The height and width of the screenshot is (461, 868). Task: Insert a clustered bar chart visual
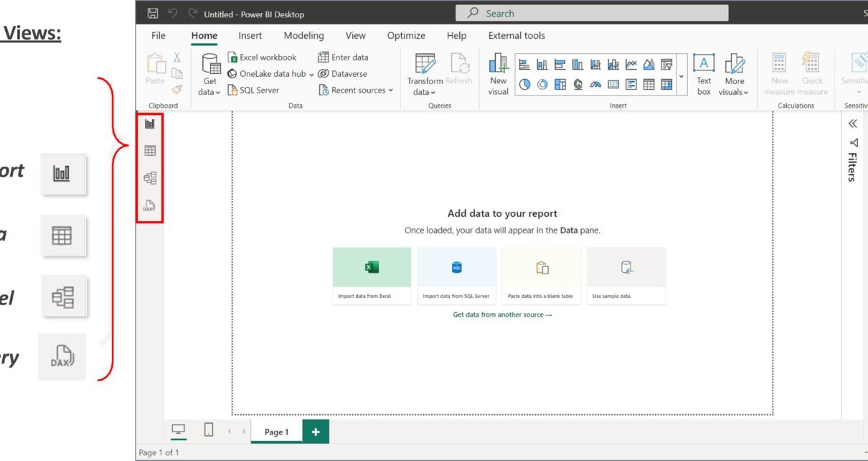point(560,65)
